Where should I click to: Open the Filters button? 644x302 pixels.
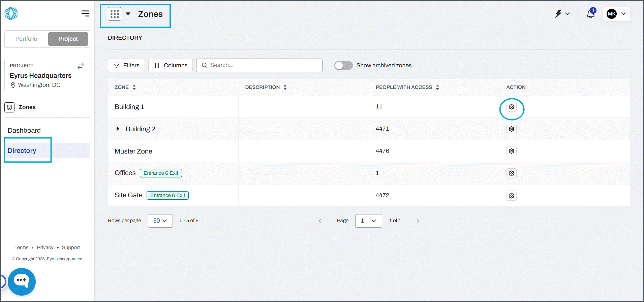point(126,65)
